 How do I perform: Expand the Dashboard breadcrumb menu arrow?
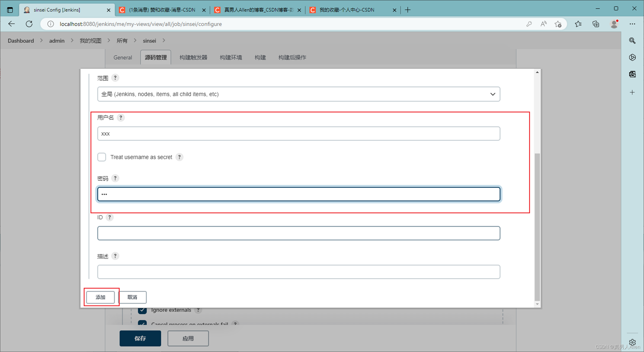coord(41,40)
